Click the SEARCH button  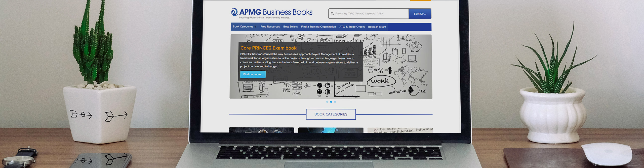click(x=420, y=14)
